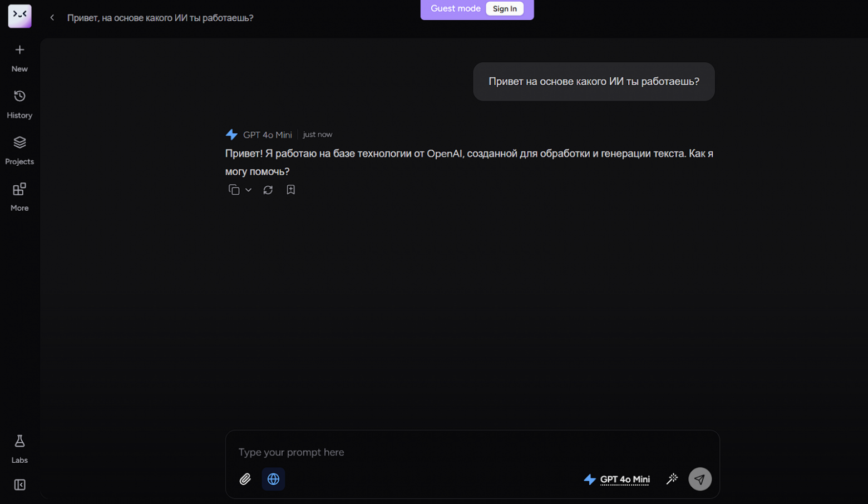This screenshot has width=868, height=504.
Task: Click the Guest mode label
Action: coord(455,9)
